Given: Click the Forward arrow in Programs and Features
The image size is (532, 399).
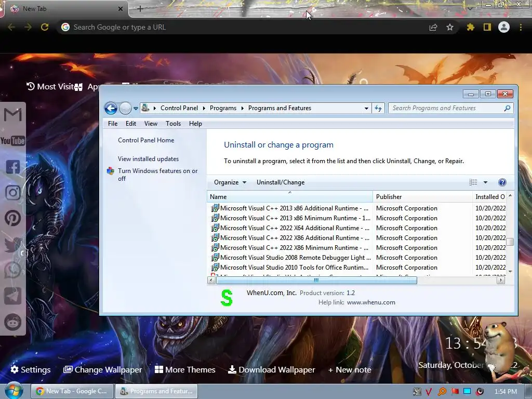Looking at the screenshot, I should click(125, 108).
